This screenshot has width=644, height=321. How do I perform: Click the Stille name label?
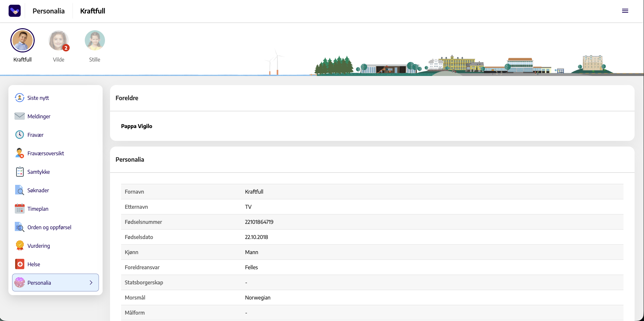point(95,59)
